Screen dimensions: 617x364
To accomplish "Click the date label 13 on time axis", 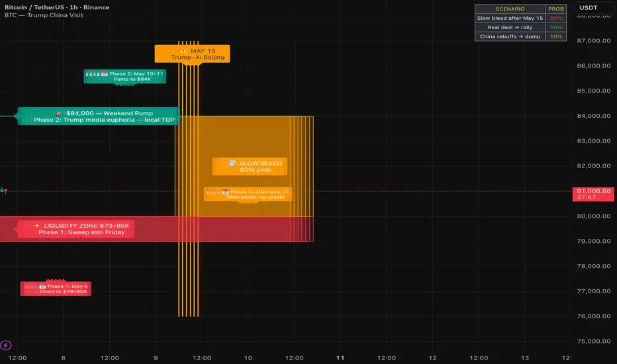I will click(x=524, y=357).
